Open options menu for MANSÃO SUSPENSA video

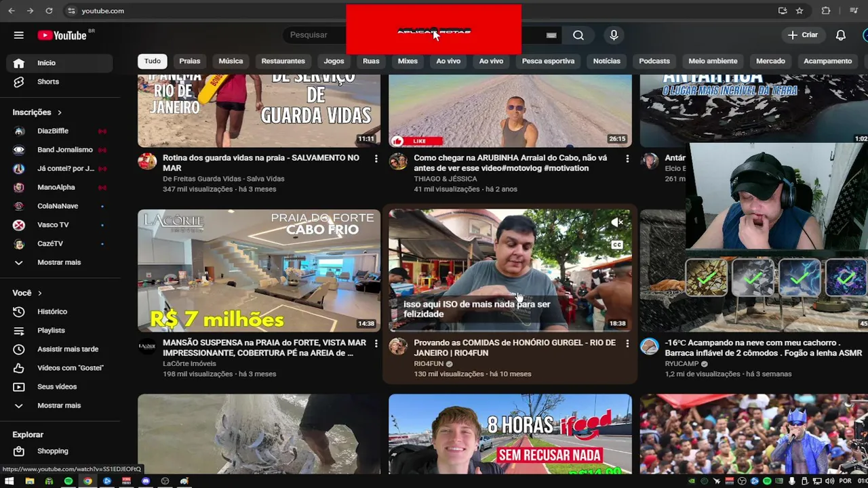coord(376,344)
